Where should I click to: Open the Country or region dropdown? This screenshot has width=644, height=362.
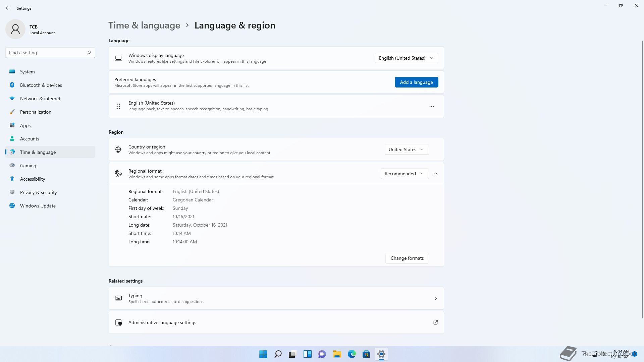coord(406,149)
